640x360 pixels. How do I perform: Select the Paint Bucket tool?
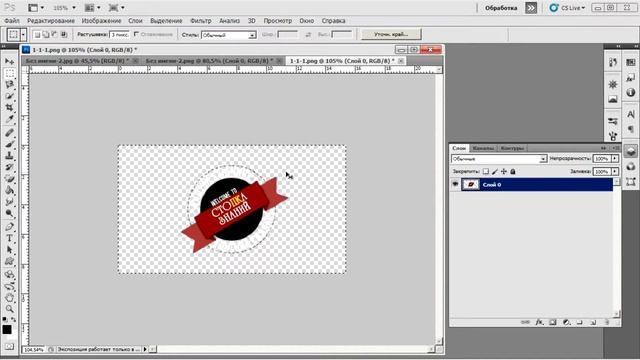9,190
